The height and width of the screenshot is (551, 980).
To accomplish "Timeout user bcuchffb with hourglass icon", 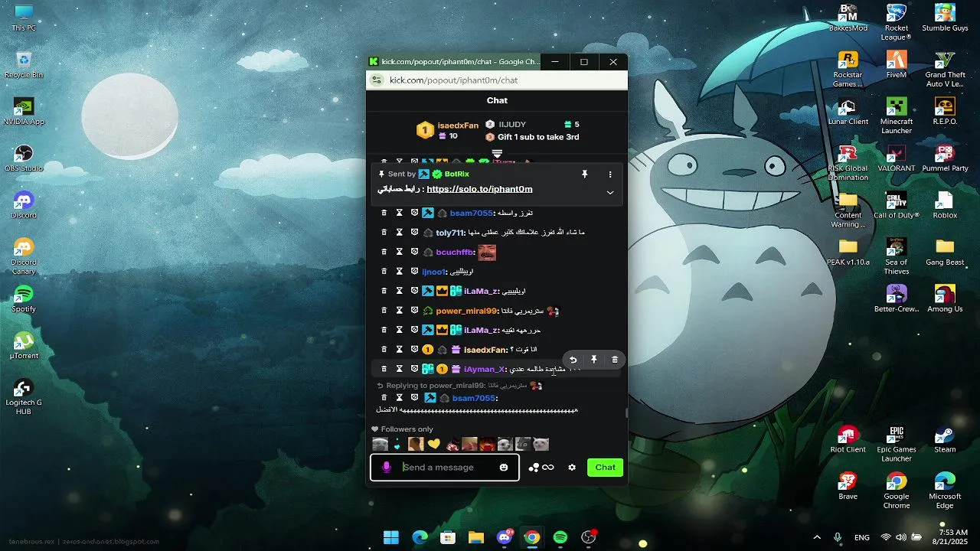I will 399,252.
